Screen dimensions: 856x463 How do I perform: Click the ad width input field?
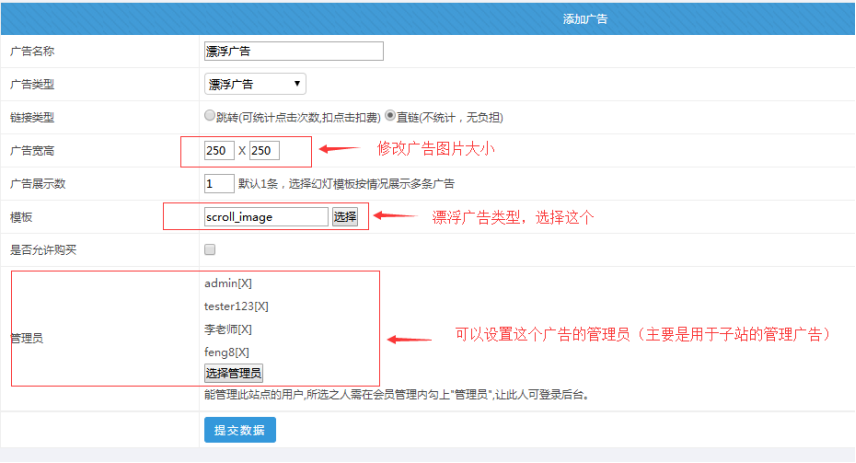pyautogui.click(x=218, y=151)
